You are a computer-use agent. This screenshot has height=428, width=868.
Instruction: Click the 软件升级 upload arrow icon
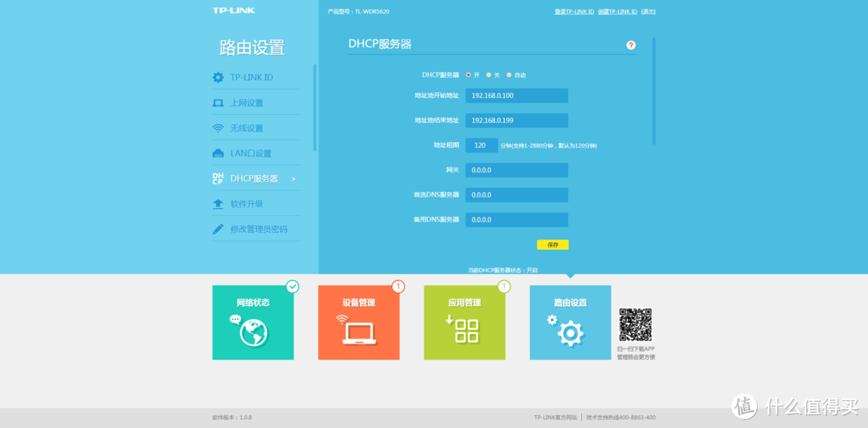pyautogui.click(x=218, y=204)
